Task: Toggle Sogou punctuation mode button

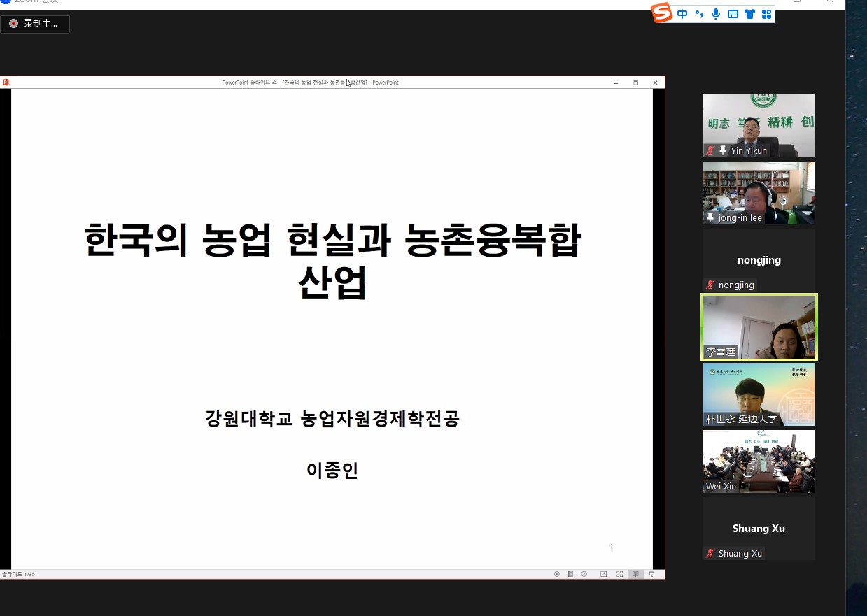Action: click(699, 14)
